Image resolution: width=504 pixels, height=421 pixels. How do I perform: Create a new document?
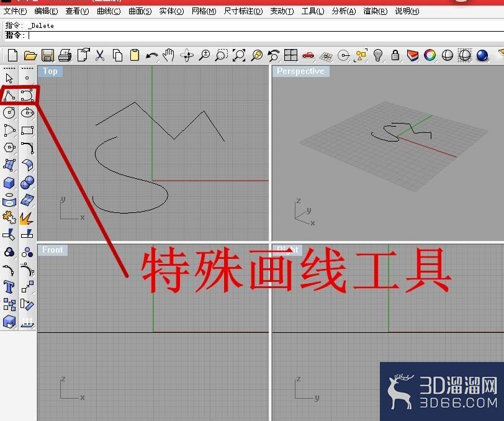(x=12, y=55)
